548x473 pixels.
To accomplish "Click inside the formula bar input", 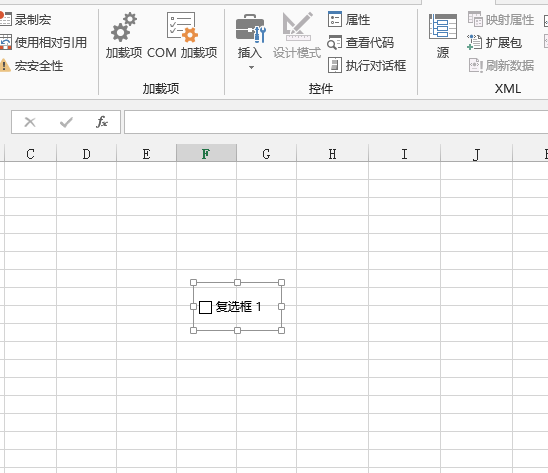I will tap(336, 122).
